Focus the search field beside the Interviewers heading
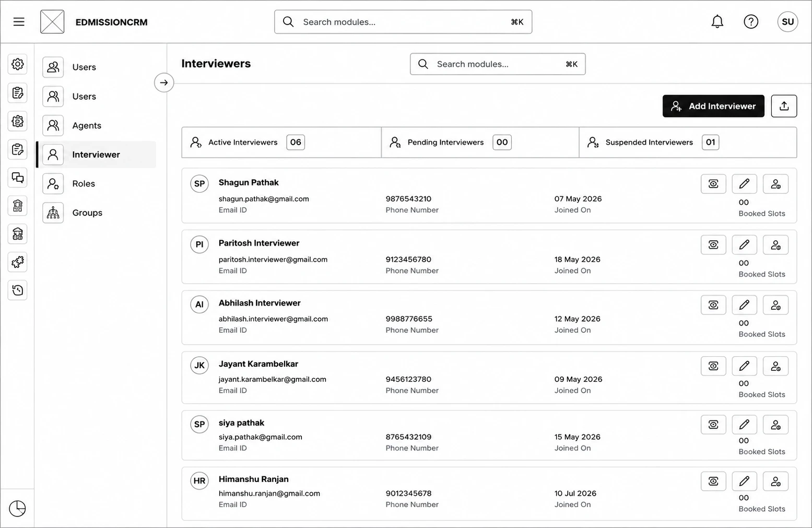The height and width of the screenshot is (528, 812). (498, 64)
